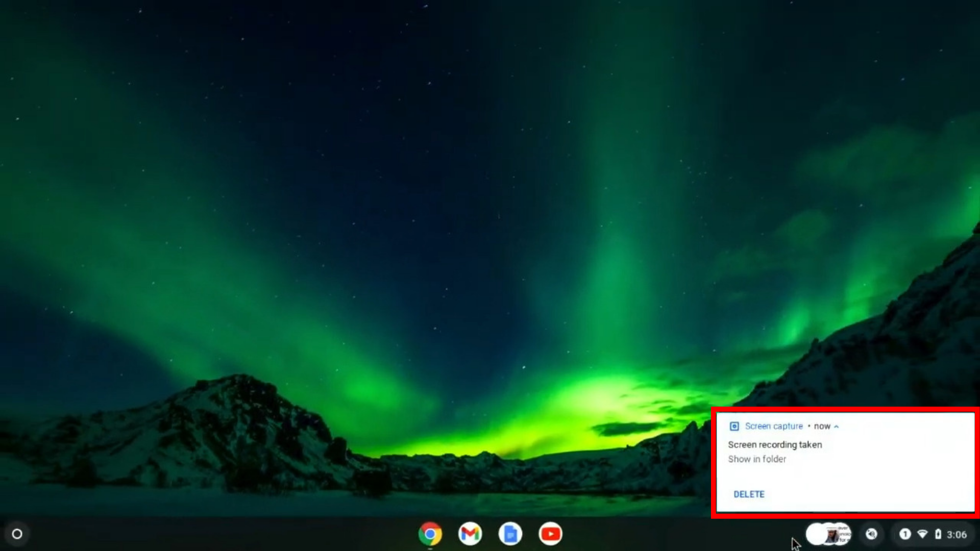This screenshot has width=980, height=551.
Task: Click the 'now' timestamp in notification
Action: pyautogui.click(x=822, y=426)
